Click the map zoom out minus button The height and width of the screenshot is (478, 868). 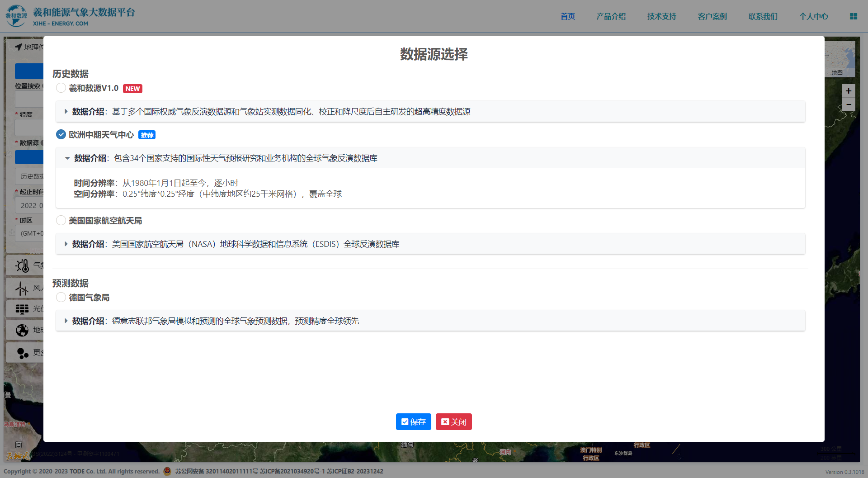(x=848, y=105)
